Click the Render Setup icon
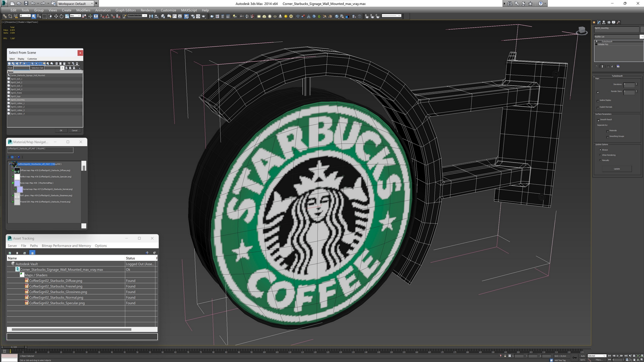The width and height of the screenshot is (644, 362). pos(193,16)
